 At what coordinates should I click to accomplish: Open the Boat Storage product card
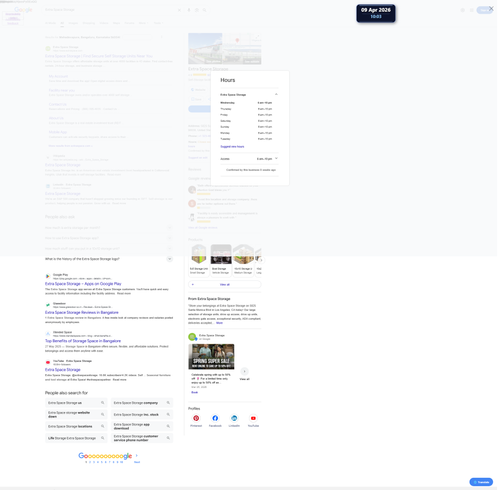(x=221, y=260)
